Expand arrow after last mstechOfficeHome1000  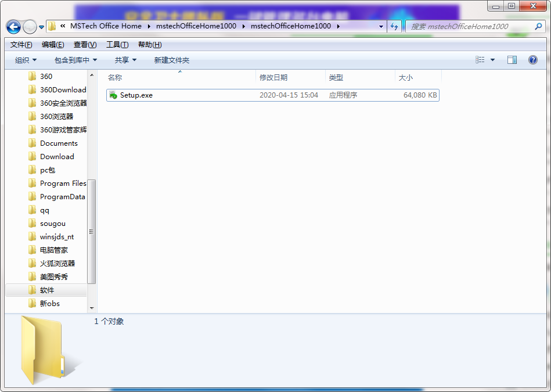[338, 26]
